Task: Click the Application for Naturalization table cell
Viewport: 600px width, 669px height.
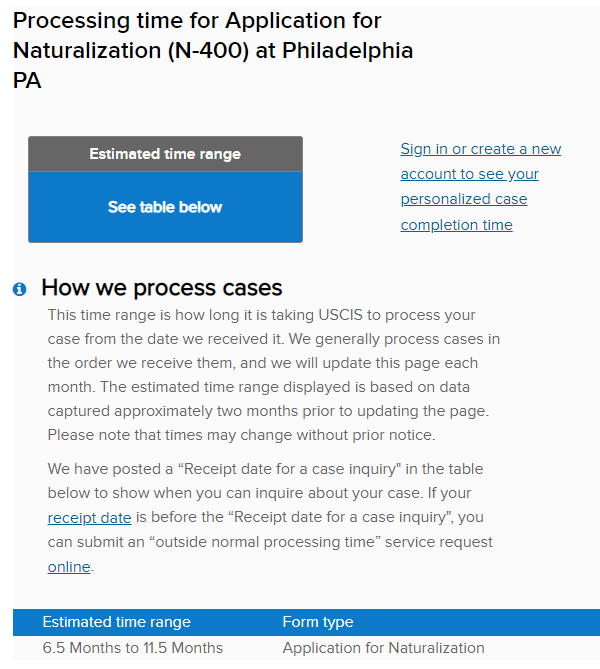Action: coord(383,648)
